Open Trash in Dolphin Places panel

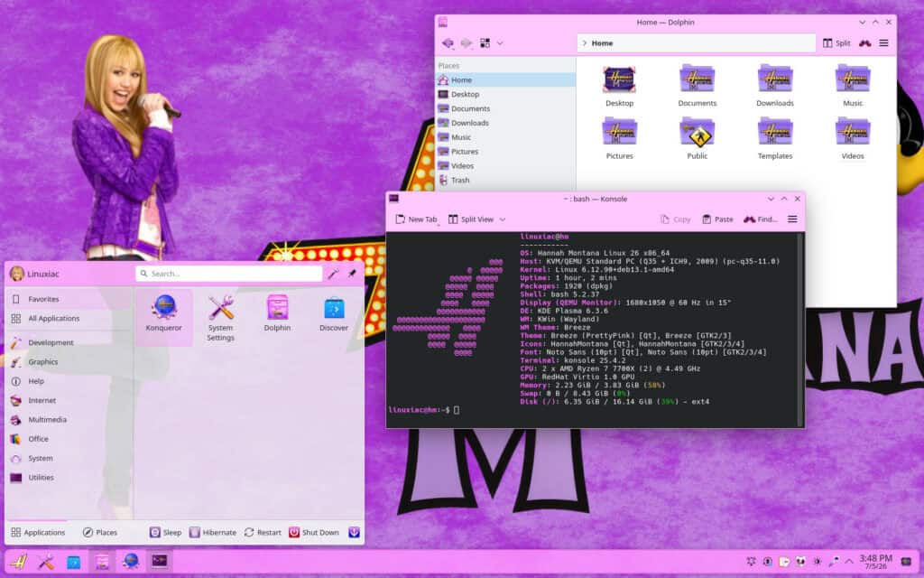tap(506, 180)
